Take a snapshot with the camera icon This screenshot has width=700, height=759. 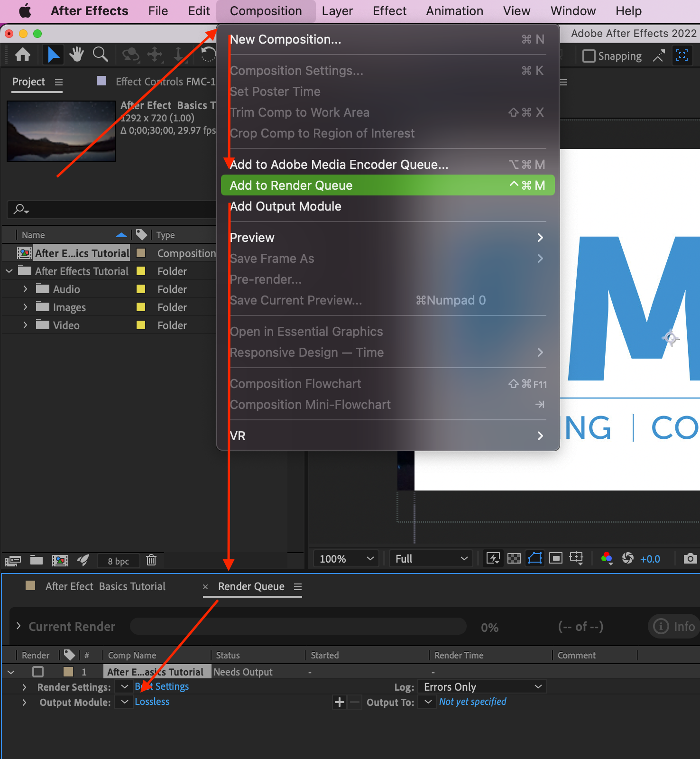[691, 558]
